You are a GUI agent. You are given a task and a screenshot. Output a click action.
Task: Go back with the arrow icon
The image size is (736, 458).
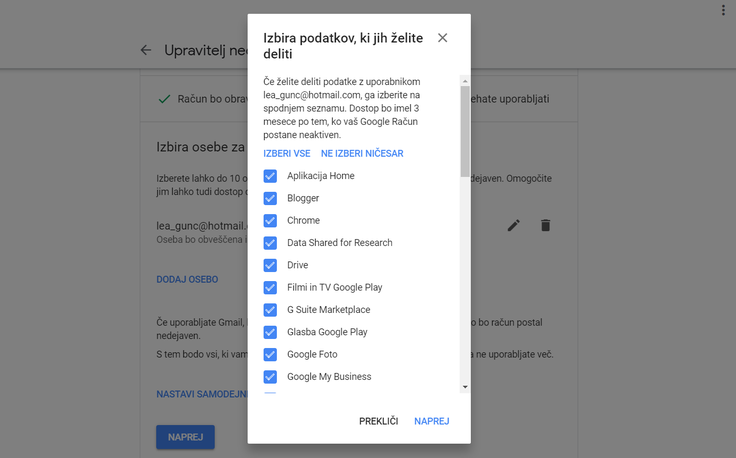[x=146, y=50]
